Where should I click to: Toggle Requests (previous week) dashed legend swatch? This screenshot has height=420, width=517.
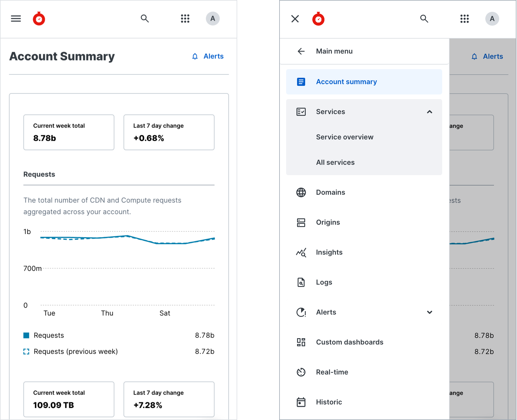pos(26,351)
